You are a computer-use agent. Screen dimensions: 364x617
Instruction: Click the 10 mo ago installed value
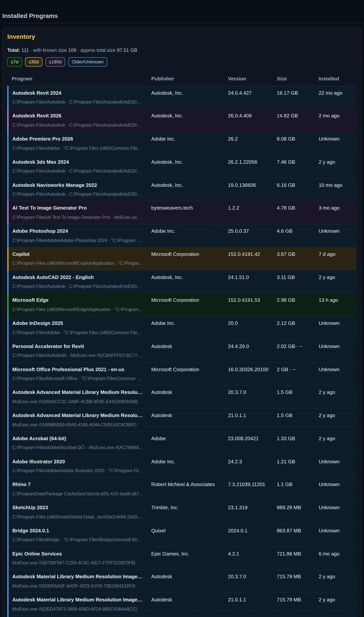coord(330,185)
